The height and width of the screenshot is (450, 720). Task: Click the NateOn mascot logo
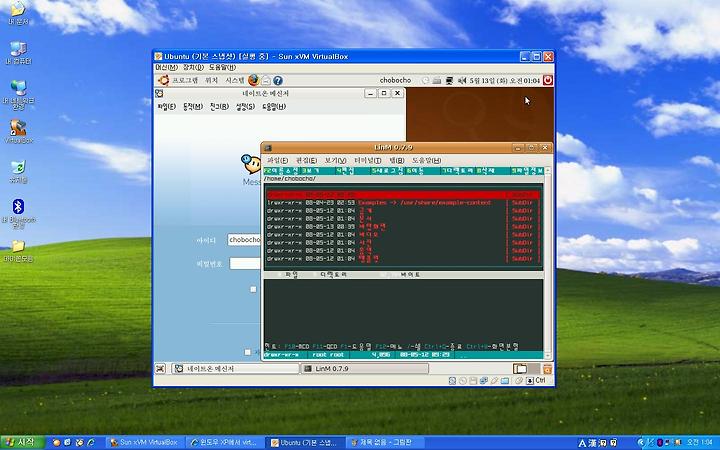[x=251, y=164]
